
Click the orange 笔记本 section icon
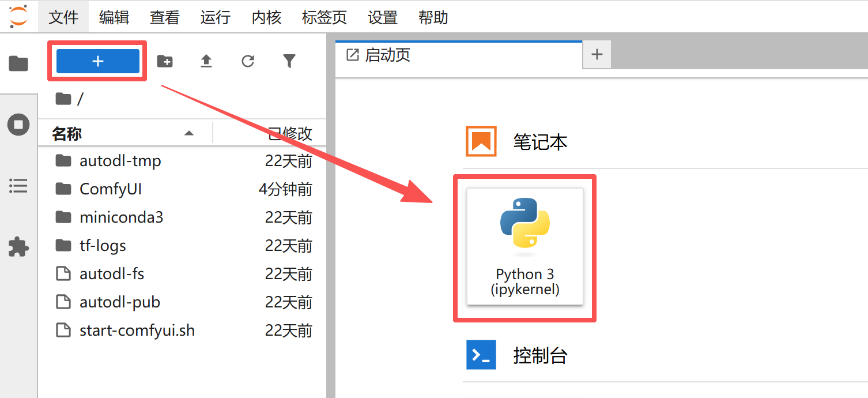[x=481, y=141]
